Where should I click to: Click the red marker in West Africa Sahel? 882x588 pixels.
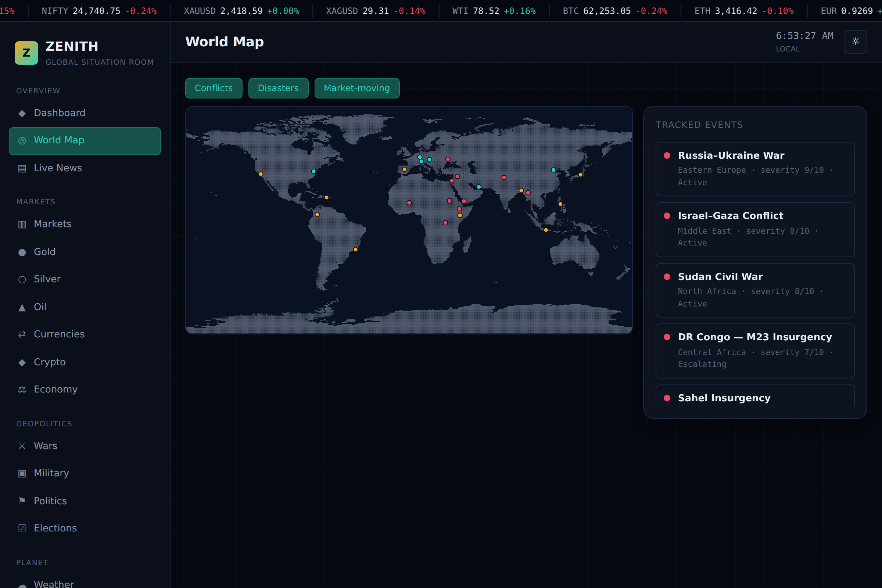(x=409, y=203)
